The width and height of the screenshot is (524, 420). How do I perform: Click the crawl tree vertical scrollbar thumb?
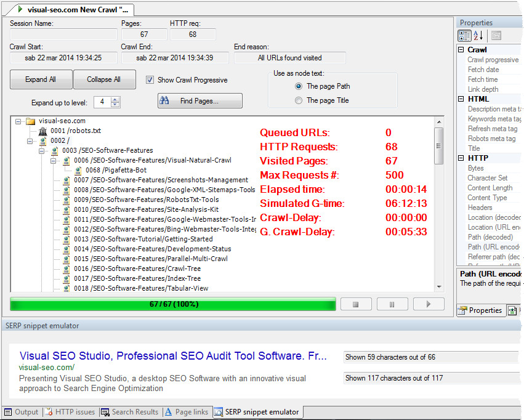(439, 146)
